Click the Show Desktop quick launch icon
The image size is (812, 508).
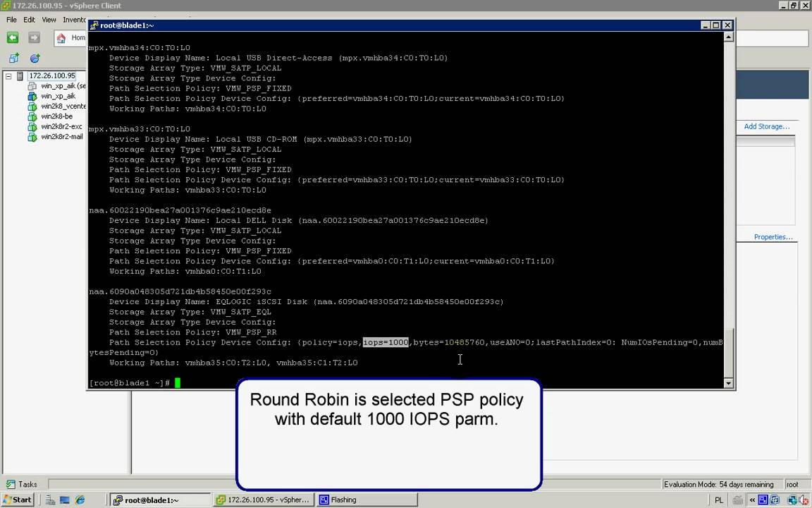(x=65, y=500)
